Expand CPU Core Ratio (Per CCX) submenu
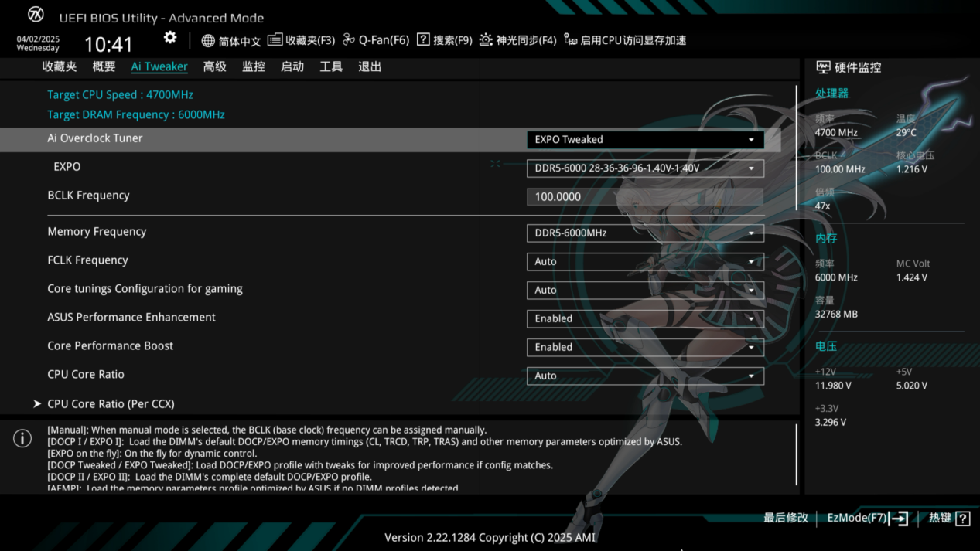 pyautogui.click(x=111, y=404)
